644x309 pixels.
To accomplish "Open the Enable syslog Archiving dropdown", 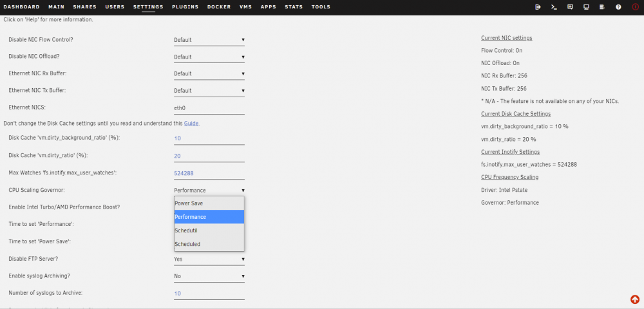I will click(x=209, y=276).
